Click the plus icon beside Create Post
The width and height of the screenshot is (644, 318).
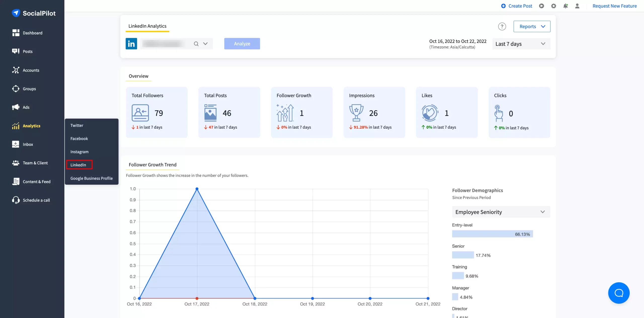(x=503, y=6)
